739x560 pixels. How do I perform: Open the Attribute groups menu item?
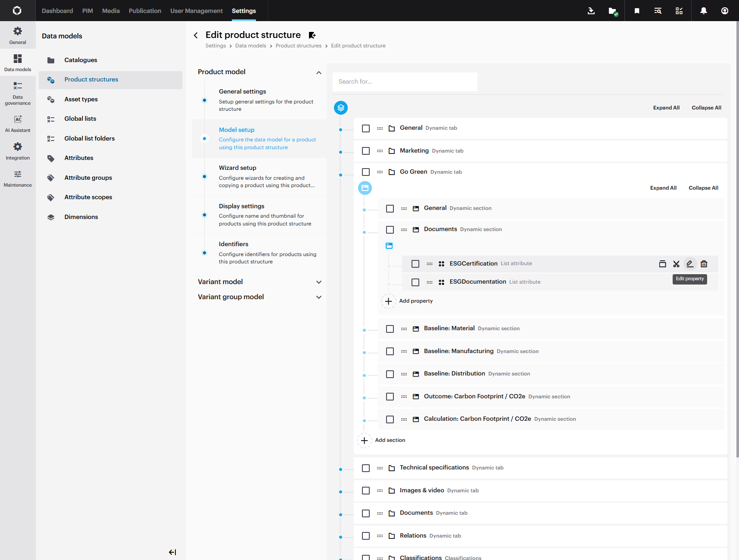88,178
